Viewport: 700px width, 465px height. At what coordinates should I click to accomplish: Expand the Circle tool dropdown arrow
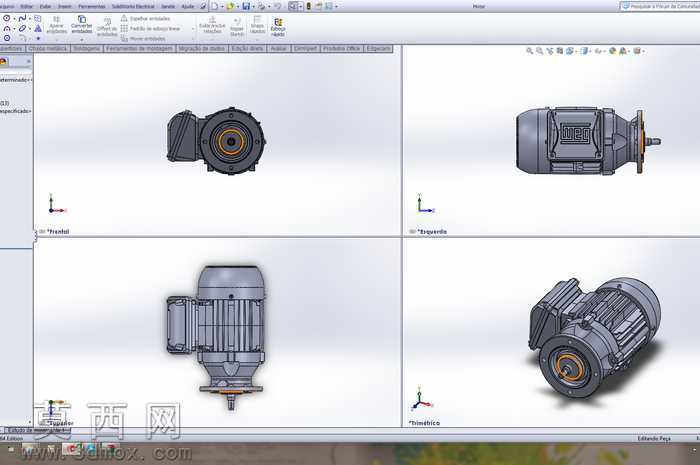(14, 19)
